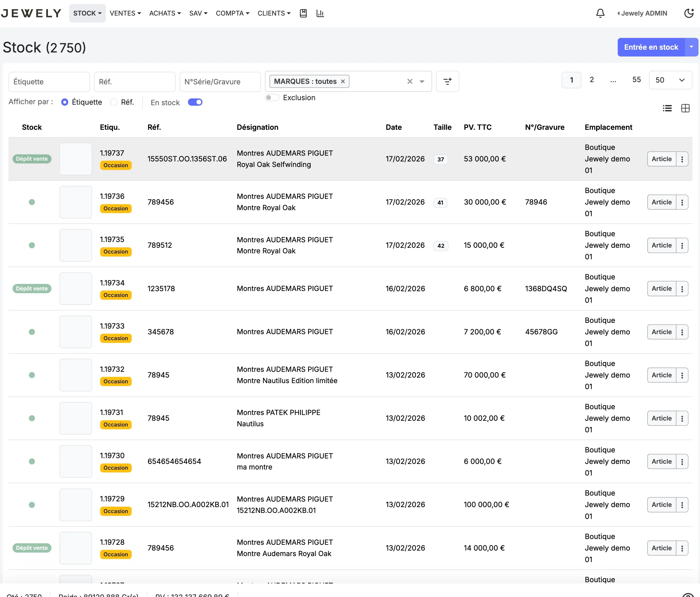
Task: Open Article for item 1.19728
Action: [x=661, y=548]
